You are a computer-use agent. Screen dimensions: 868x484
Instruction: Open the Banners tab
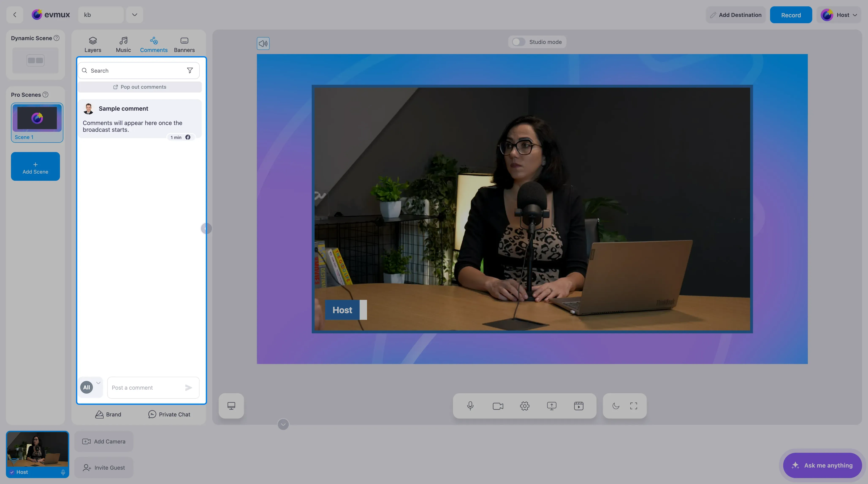coord(184,45)
